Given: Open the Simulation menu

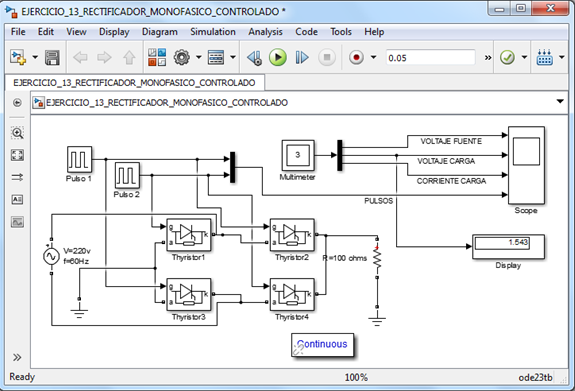Looking at the screenshot, I should click(213, 32).
